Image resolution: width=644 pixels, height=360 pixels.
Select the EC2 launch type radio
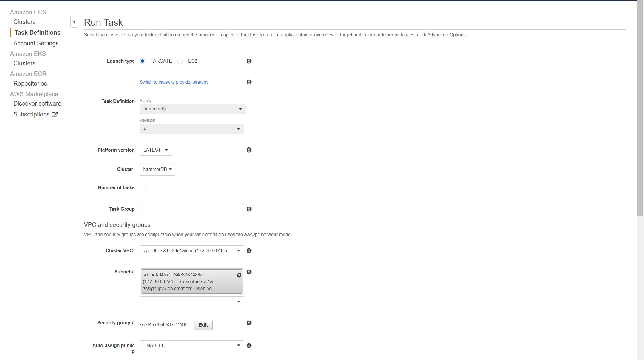[180, 61]
